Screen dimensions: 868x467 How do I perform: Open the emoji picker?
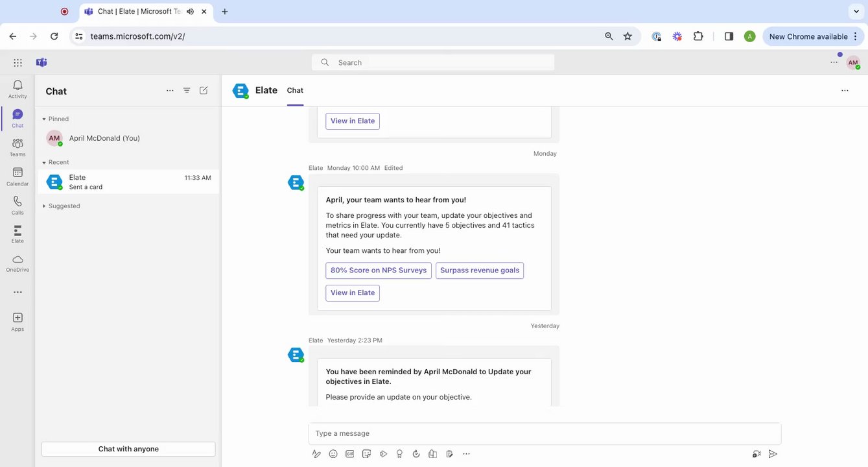(x=333, y=454)
